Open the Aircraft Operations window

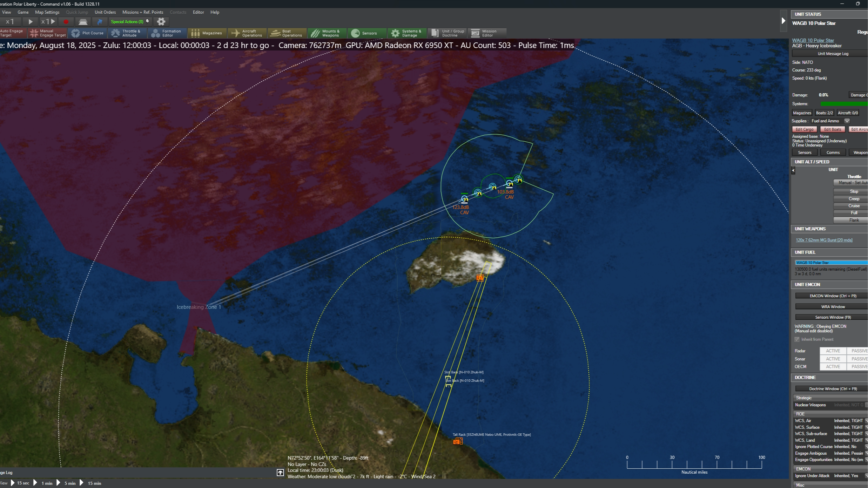point(247,33)
